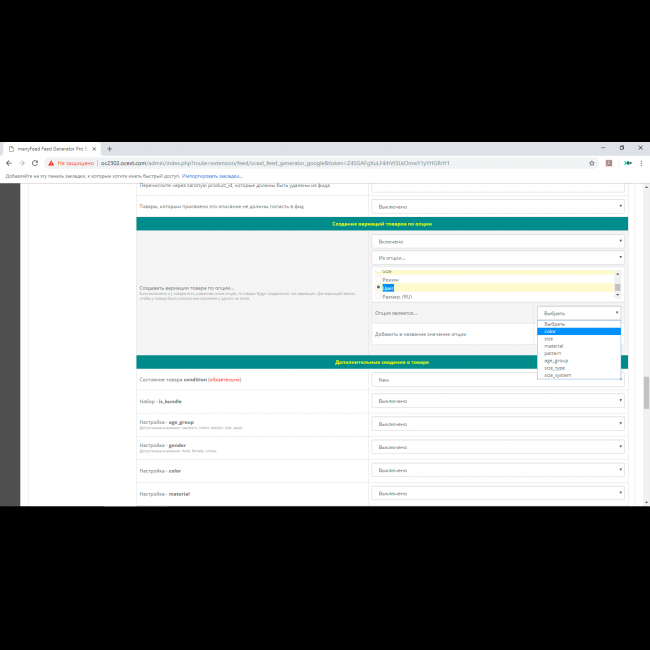Choose color from the dropdown list
This screenshot has height=650, width=650.
point(550,332)
